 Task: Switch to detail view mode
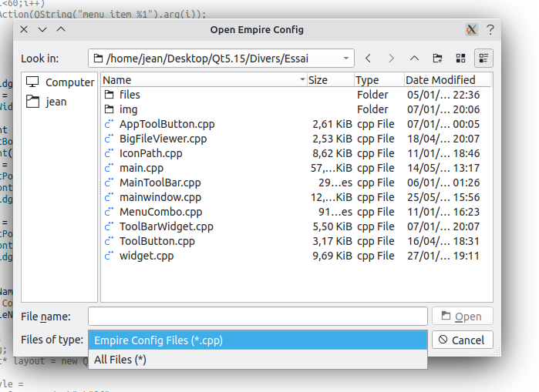tap(483, 59)
